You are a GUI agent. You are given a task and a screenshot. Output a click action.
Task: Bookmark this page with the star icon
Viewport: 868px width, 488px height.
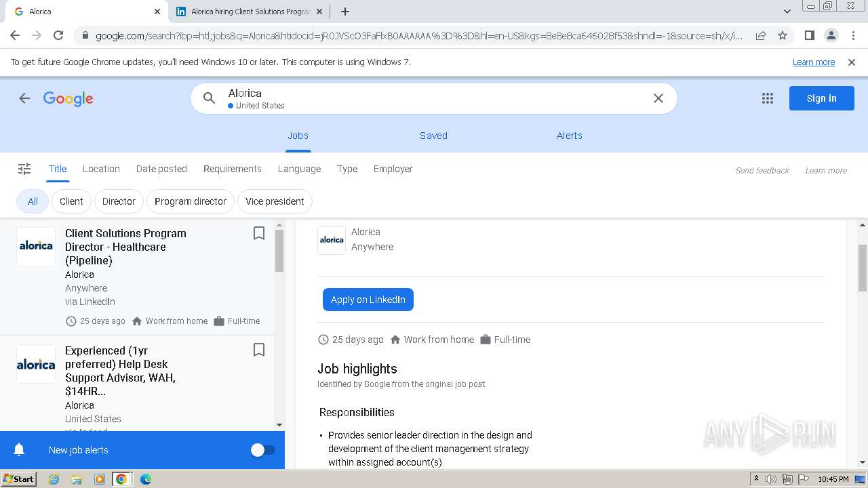tap(783, 35)
